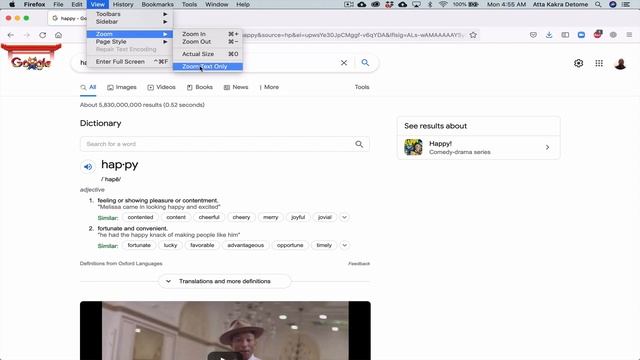Clear the Google search box with the X
The width and height of the screenshot is (640, 360).
[x=344, y=63]
